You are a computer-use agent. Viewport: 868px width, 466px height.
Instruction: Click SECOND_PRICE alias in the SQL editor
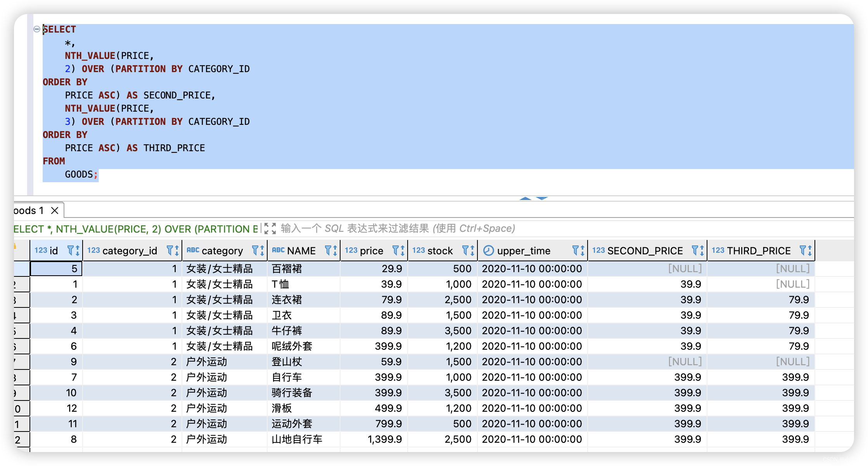(x=177, y=95)
